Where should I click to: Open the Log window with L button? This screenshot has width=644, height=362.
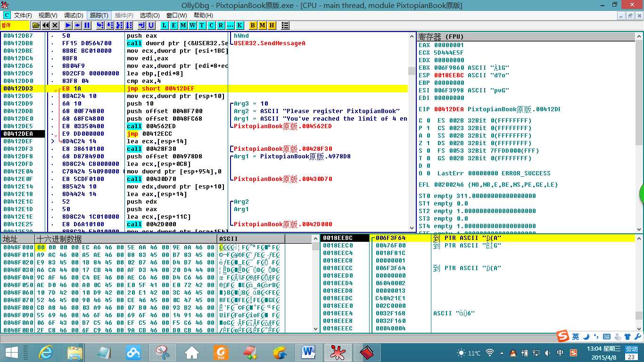pos(165,25)
